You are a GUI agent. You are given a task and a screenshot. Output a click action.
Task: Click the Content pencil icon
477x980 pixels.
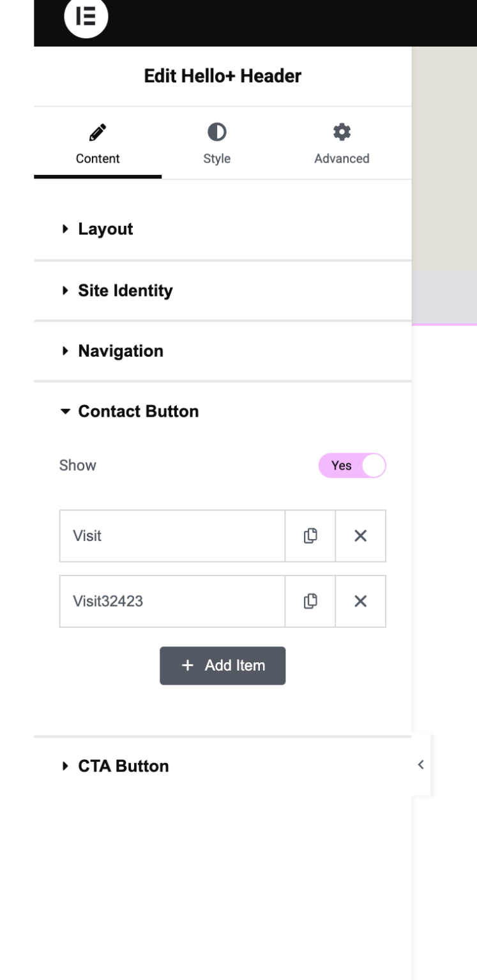[98, 132]
